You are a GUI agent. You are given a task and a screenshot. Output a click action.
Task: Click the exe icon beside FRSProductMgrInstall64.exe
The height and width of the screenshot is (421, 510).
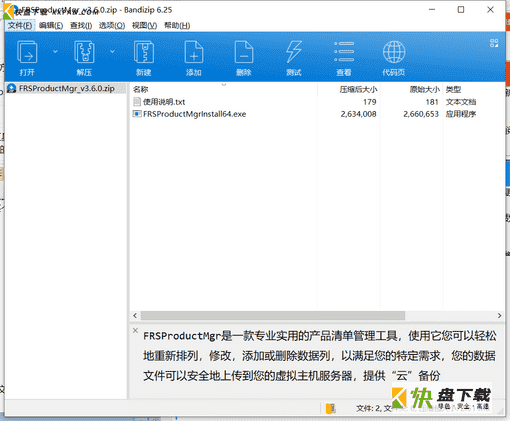tap(137, 114)
